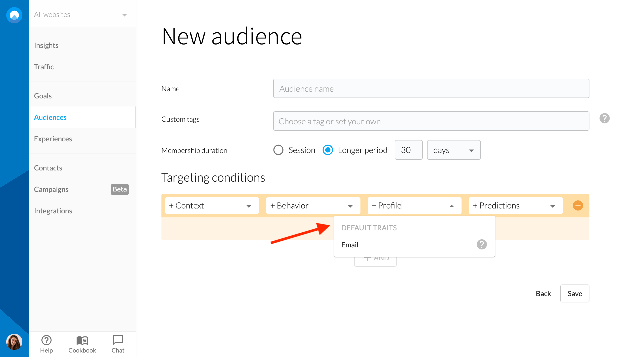Focus the Audience name input field
644x357 pixels.
click(431, 89)
